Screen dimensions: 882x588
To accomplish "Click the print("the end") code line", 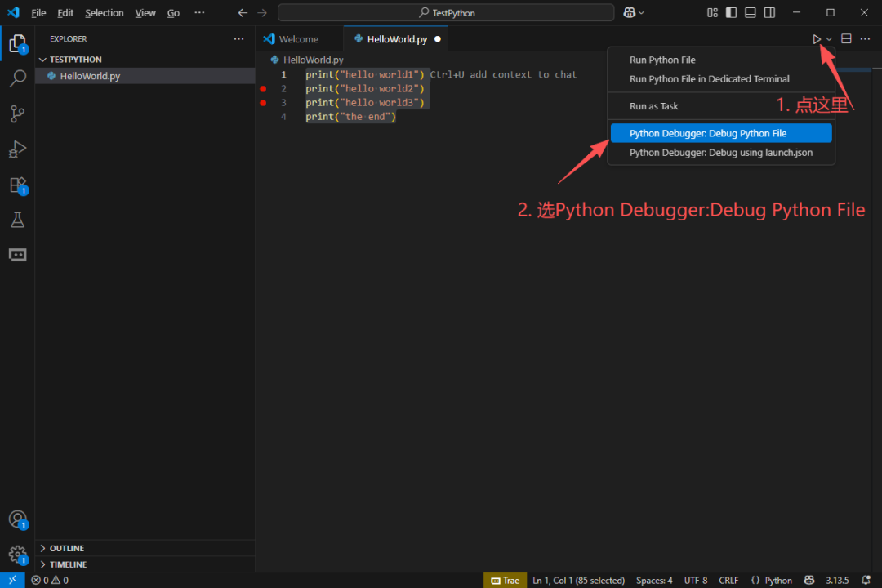I will click(x=351, y=117).
